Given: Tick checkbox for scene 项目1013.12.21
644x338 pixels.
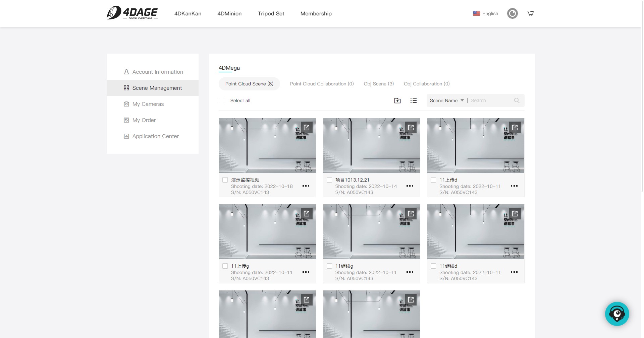Looking at the screenshot, I should [329, 180].
